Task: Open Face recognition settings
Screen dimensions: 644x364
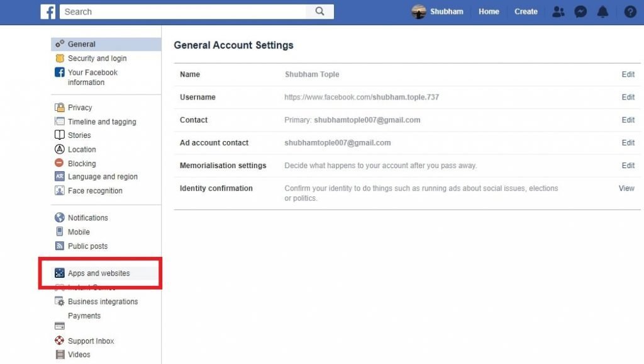Action: 95,191
